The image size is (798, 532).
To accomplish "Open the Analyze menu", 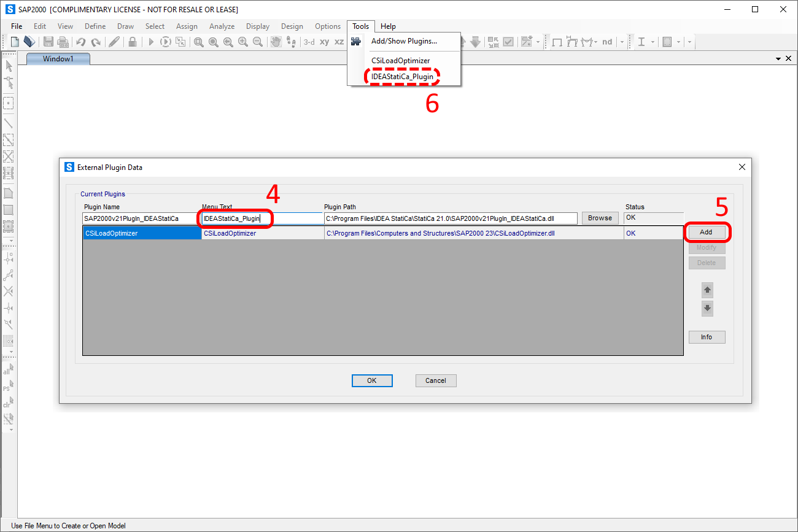I will click(222, 26).
